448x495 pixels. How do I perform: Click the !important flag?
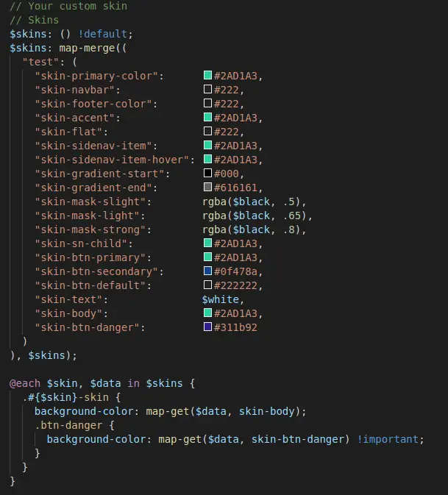(388, 439)
